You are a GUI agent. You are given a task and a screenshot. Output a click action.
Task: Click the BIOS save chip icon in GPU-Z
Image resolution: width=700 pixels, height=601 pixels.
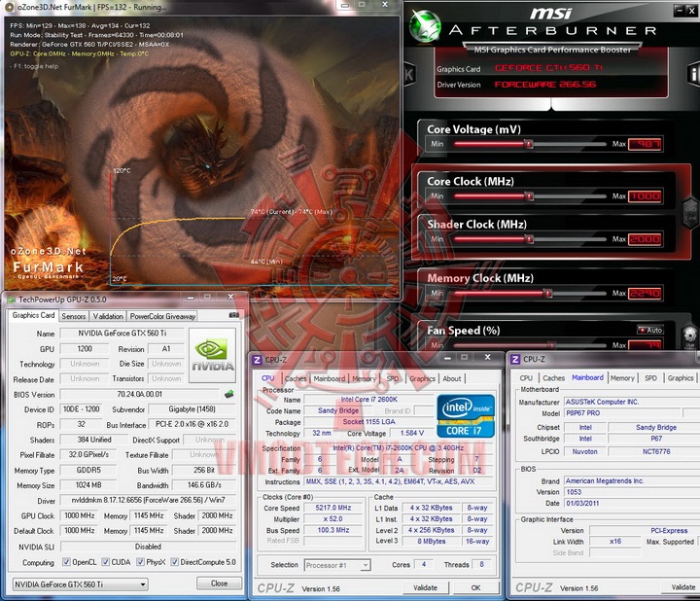tap(229, 394)
